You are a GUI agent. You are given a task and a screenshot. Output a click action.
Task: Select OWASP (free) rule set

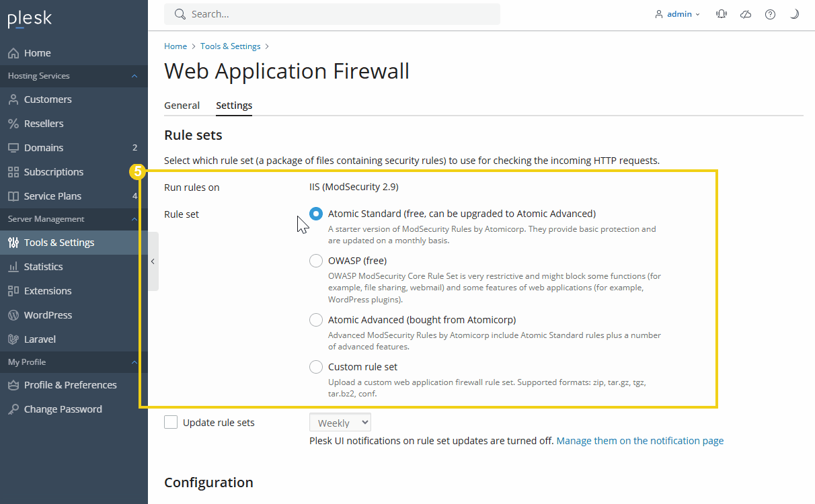(316, 261)
